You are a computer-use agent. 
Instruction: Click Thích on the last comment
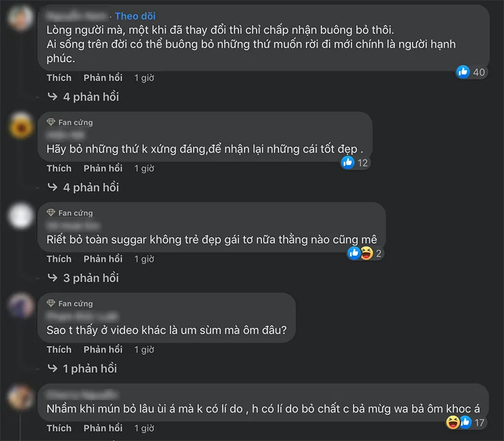pyautogui.click(x=59, y=428)
